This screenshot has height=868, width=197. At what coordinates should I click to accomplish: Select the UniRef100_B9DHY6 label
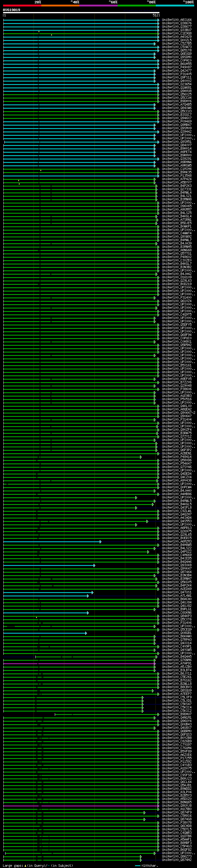[x=177, y=101]
